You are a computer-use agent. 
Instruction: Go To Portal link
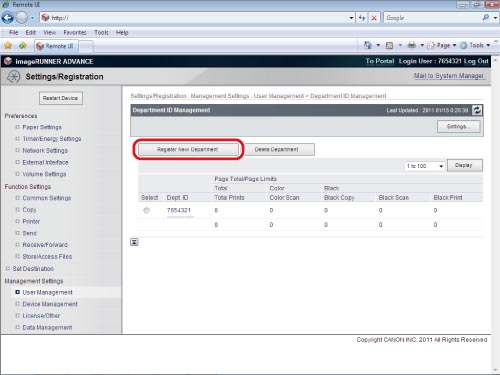(x=380, y=61)
